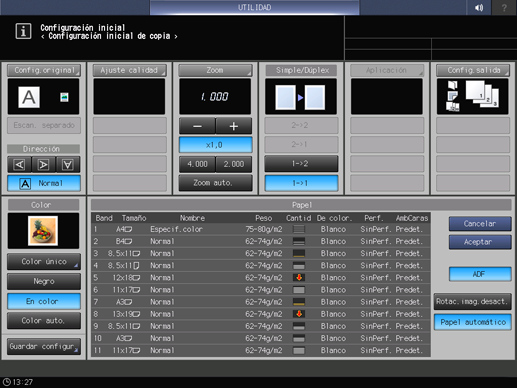
Task: Select Color auto. mode
Action: point(44,321)
